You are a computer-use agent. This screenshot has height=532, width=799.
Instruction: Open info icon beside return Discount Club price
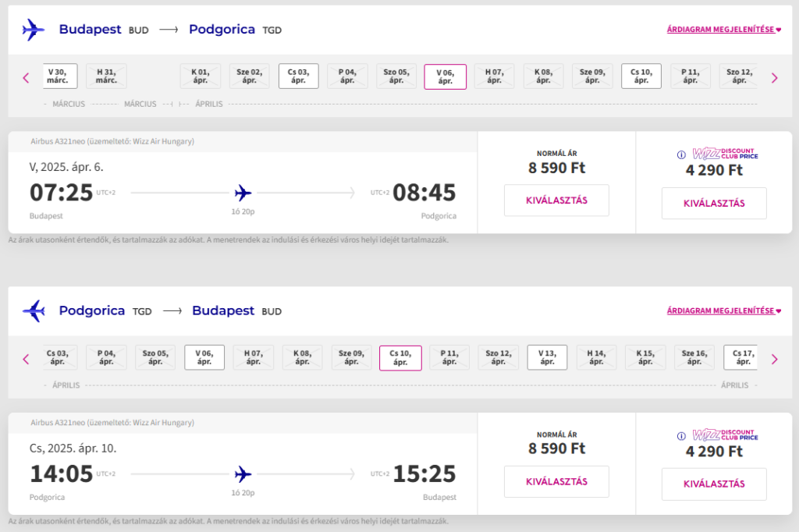(681, 436)
